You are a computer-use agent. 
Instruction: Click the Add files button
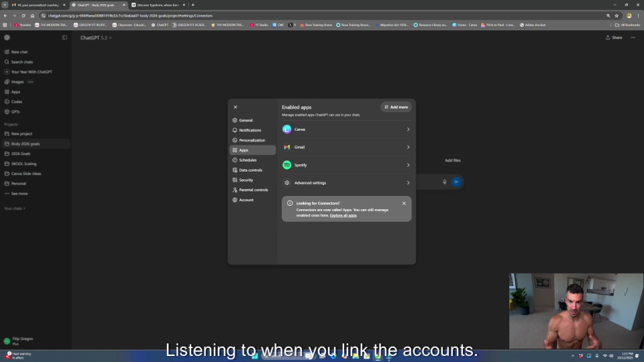point(453,160)
